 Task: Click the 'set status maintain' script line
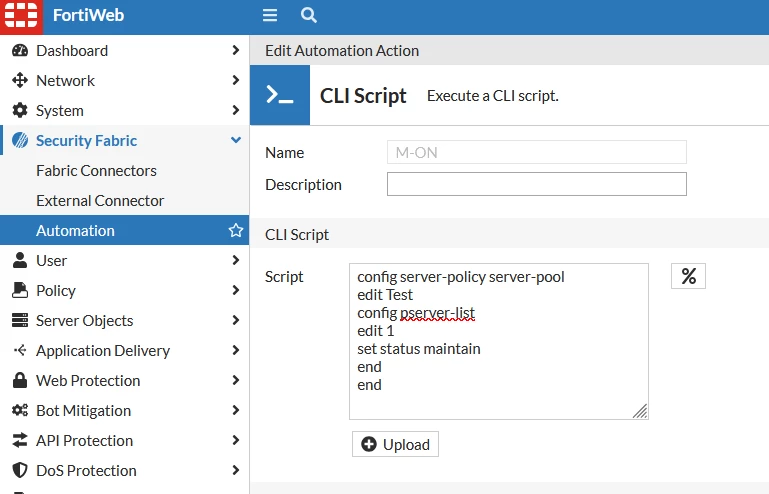click(419, 349)
